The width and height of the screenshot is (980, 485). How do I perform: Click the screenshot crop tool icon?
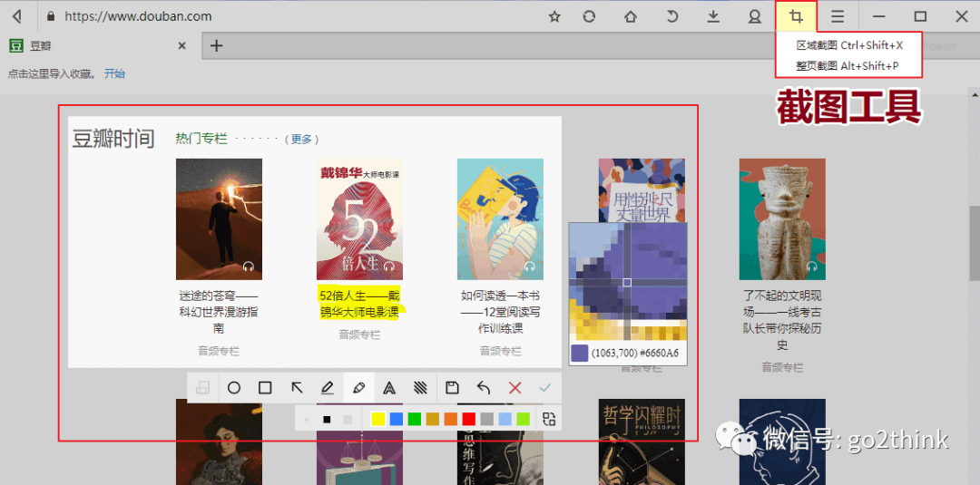click(796, 16)
